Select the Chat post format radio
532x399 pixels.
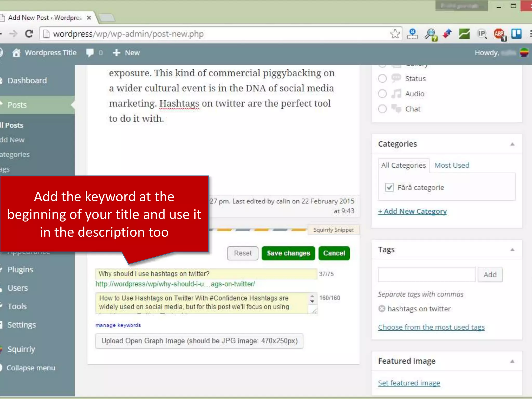pos(382,109)
